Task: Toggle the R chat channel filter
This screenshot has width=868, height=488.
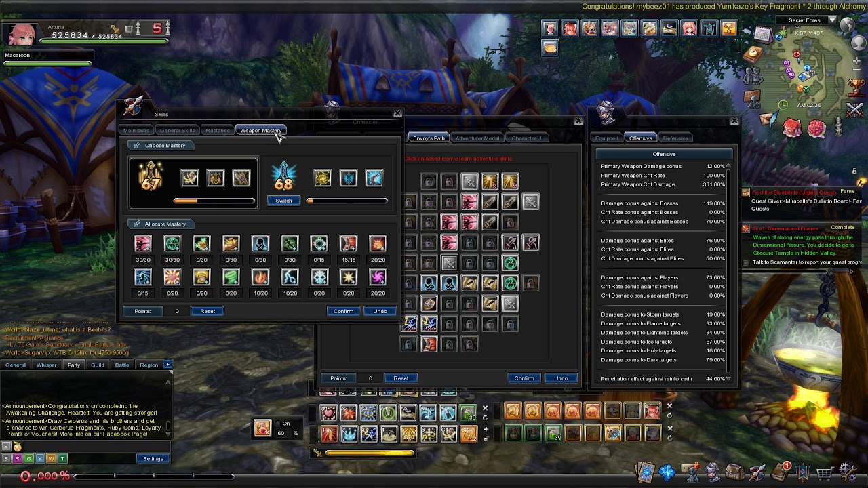Action: pos(17,458)
